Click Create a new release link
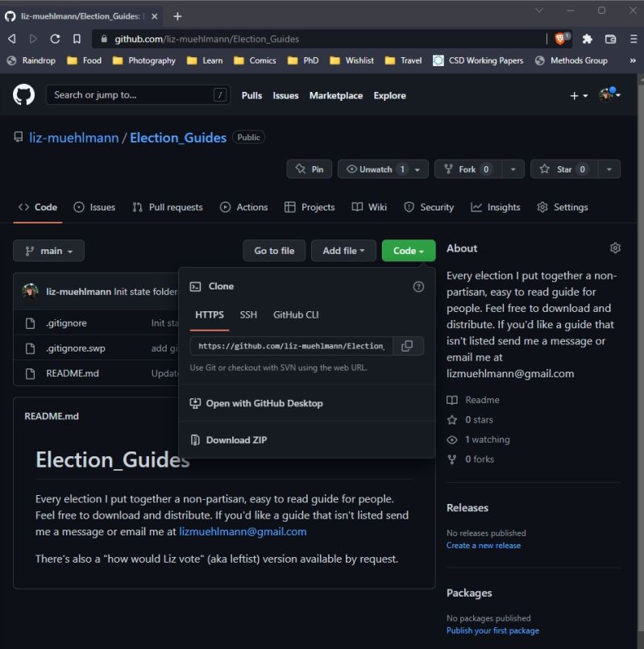 click(484, 546)
